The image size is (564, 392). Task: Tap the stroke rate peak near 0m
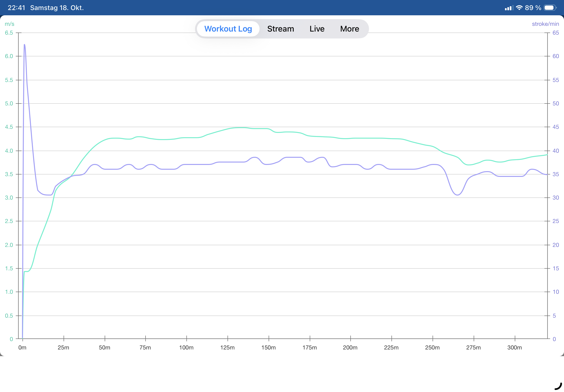(24, 45)
